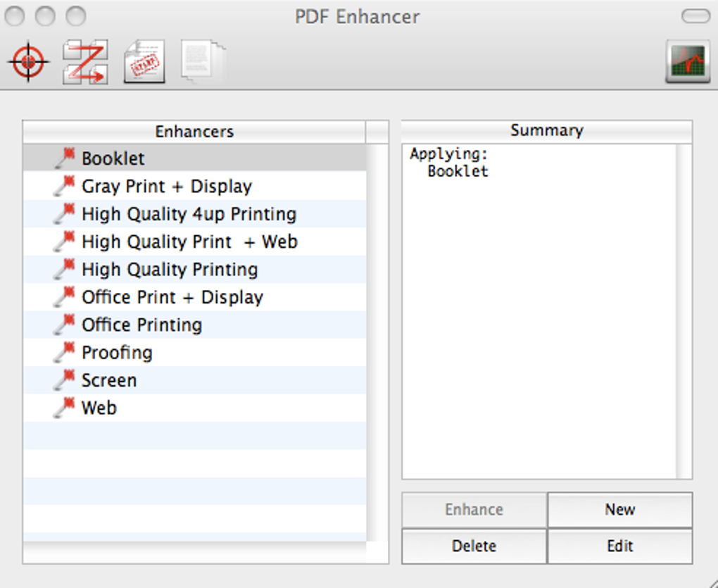Select High Quality 4up Printing enhancer
The height and width of the screenshot is (588, 718).
pyautogui.click(x=194, y=213)
